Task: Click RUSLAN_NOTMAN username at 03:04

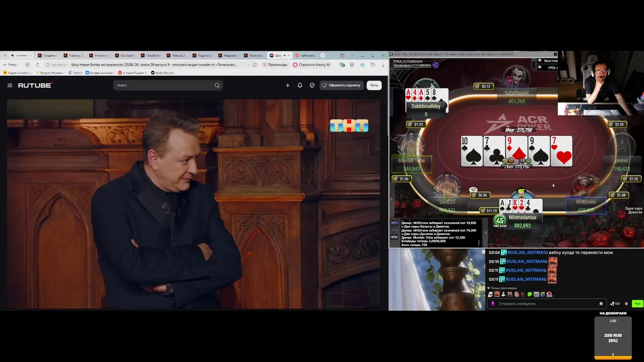Action: click(527, 252)
